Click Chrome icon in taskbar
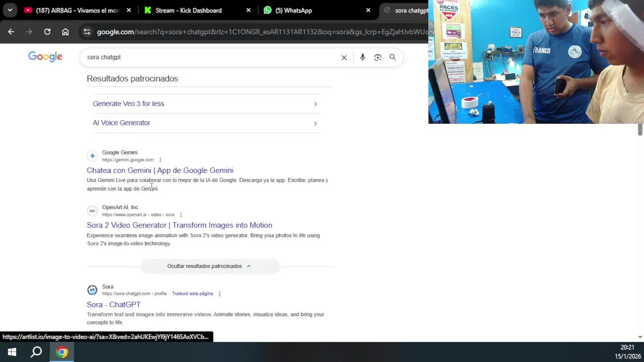This screenshot has height=362, width=644. (x=62, y=352)
